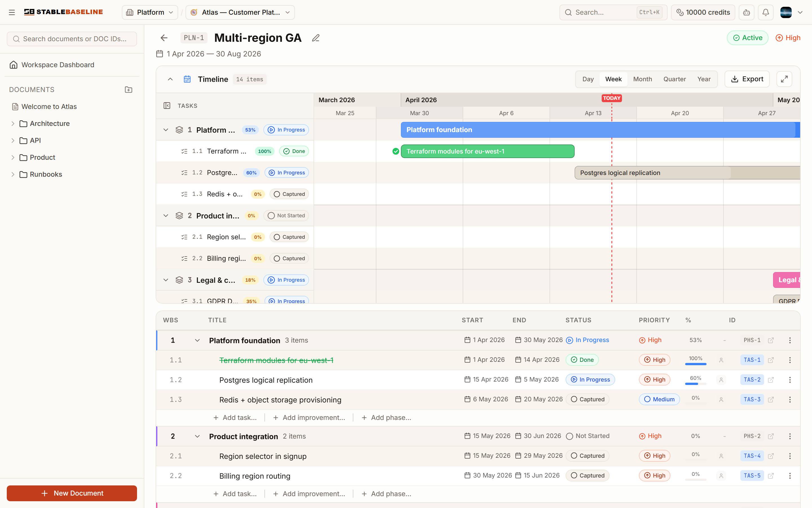Toggle the Done status of Terraform task 1.1
Image resolution: width=812 pixels, height=508 pixels.
[x=294, y=151]
